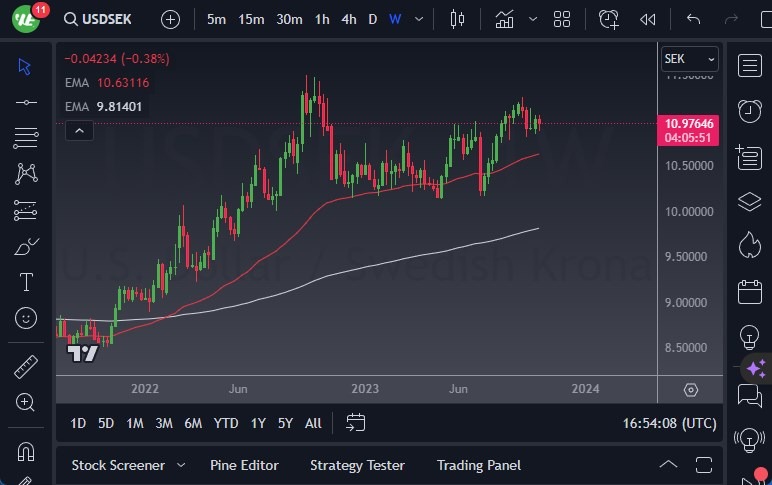Open the SEK currency dropdown

pos(690,59)
